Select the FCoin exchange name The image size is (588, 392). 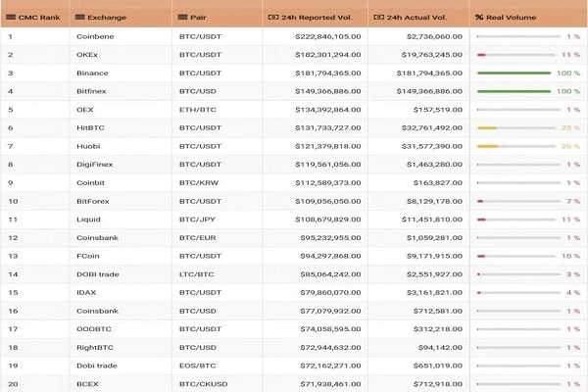click(88, 256)
